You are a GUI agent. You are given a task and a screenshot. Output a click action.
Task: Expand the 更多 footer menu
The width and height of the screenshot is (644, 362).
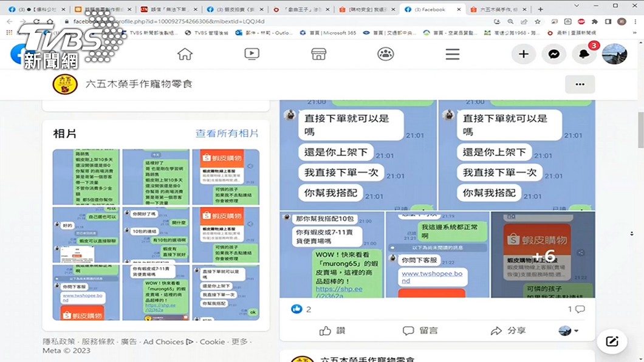pos(239,341)
